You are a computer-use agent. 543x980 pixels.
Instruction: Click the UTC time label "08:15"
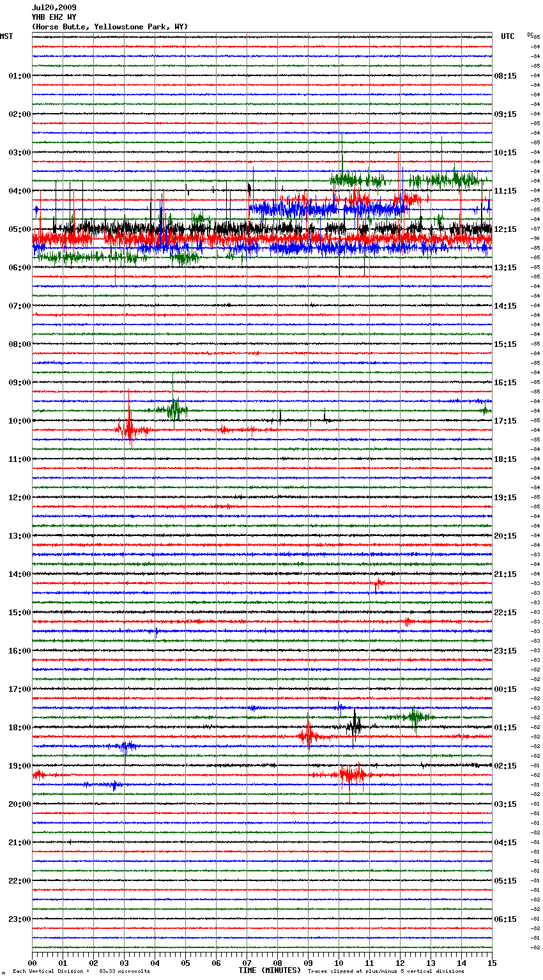505,76
